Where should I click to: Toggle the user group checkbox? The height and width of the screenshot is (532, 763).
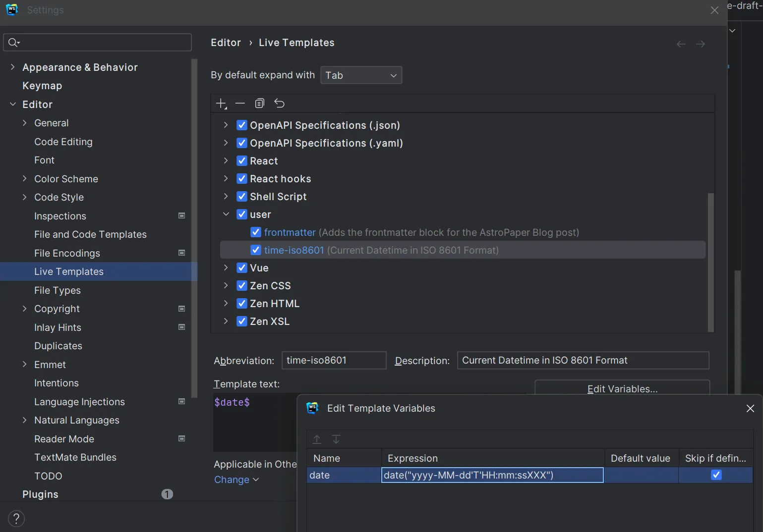pos(242,214)
